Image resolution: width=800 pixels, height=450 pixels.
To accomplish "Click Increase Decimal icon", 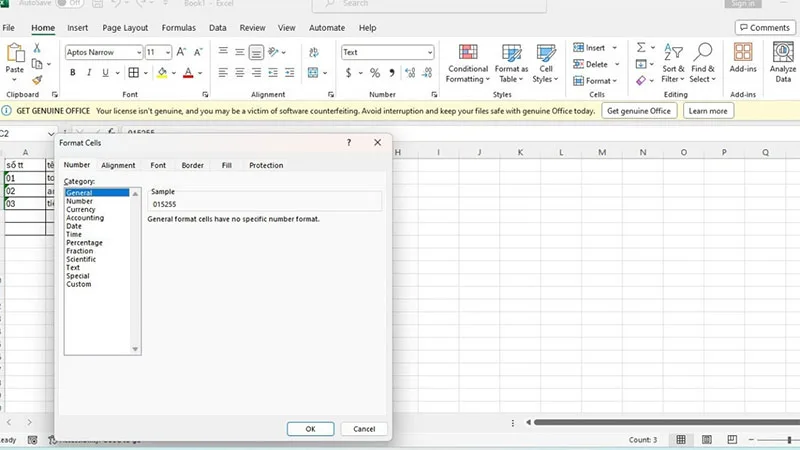I will coord(410,73).
